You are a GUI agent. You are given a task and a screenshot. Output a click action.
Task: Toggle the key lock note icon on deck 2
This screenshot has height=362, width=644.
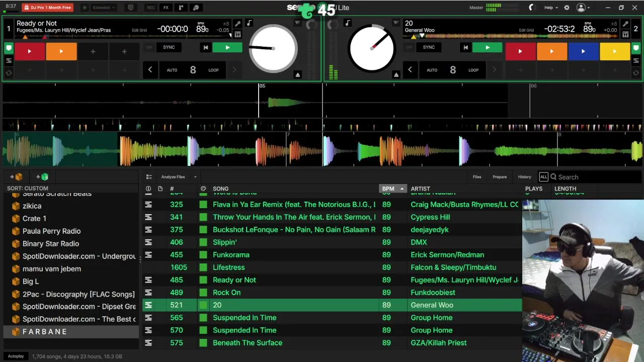[x=348, y=23]
